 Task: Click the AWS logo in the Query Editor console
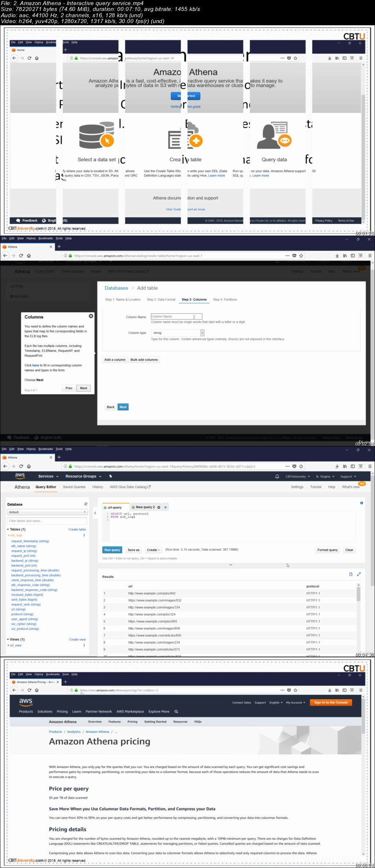[20, 476]
